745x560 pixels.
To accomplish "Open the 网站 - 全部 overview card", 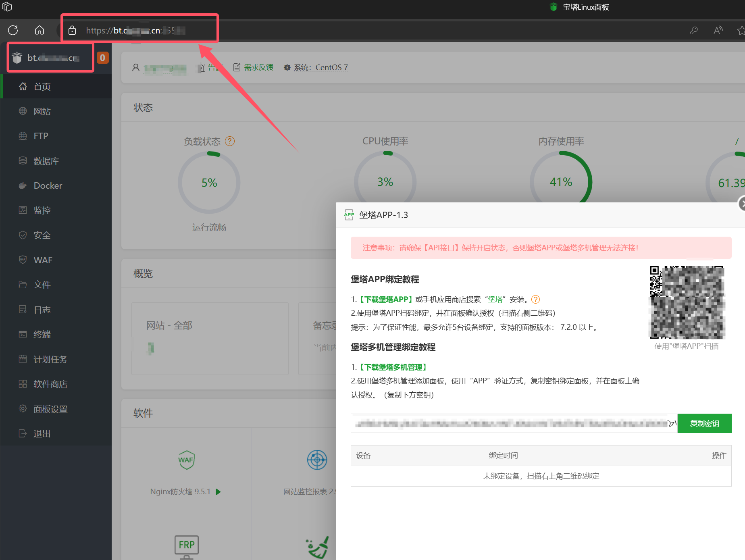I will point(210,339).
